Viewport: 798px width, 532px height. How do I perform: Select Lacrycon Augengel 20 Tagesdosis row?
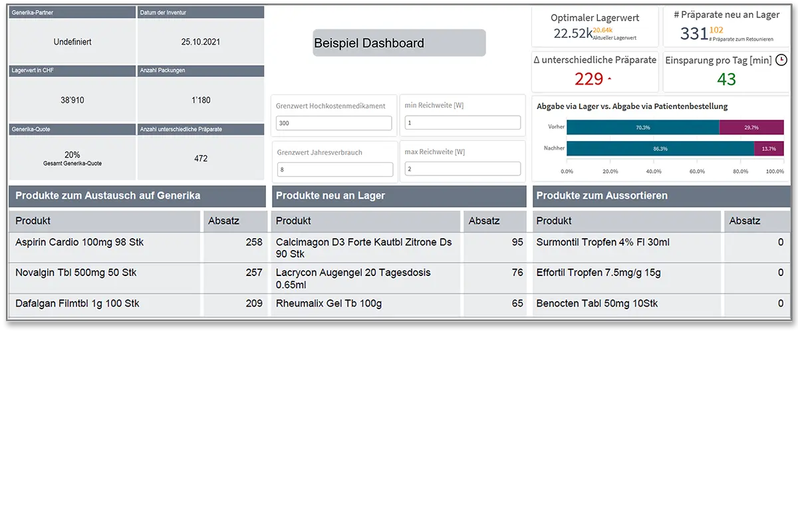point(399,278)
